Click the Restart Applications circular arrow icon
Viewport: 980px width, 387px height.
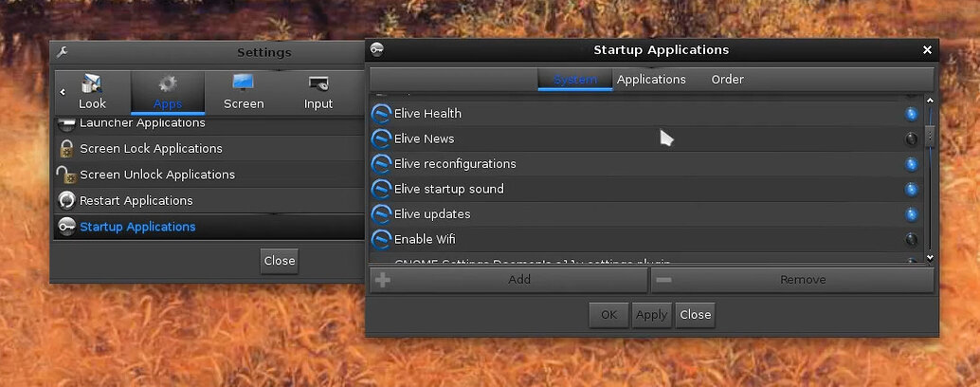click(66, 201)
